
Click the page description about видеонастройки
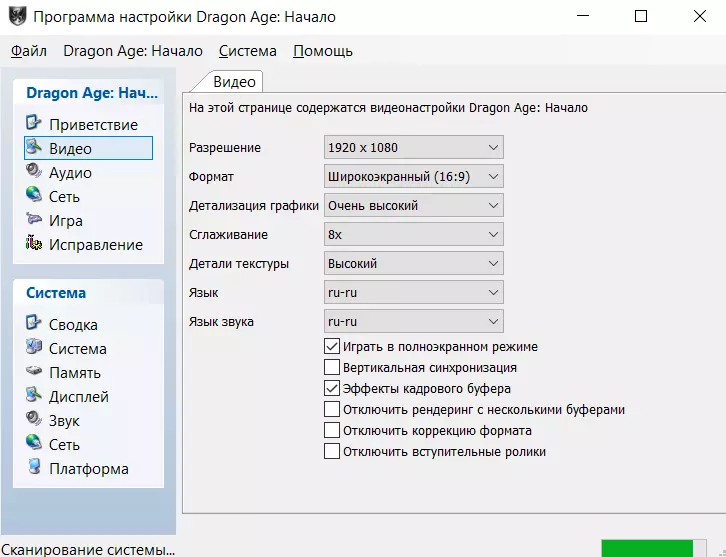coord(388,108)
